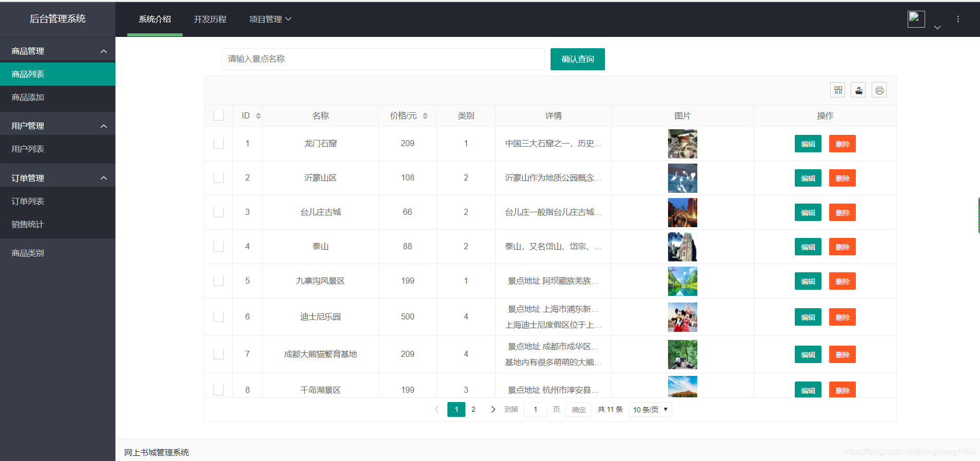Viewport: 980px width, 461px height.
Task: Click 编辑 for 龙门石窟
Action: click(808, 144)
